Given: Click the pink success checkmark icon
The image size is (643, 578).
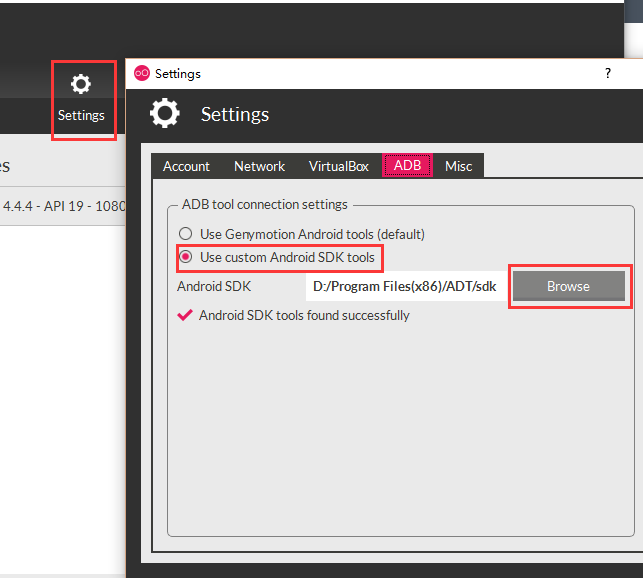Looking at the screenshot, I should [185, 315].
